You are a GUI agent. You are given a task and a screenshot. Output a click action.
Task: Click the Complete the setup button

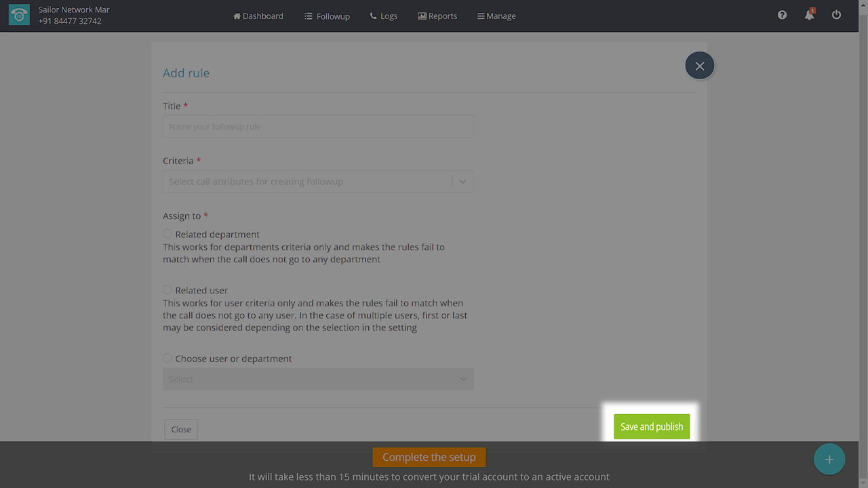pos(429,457)
